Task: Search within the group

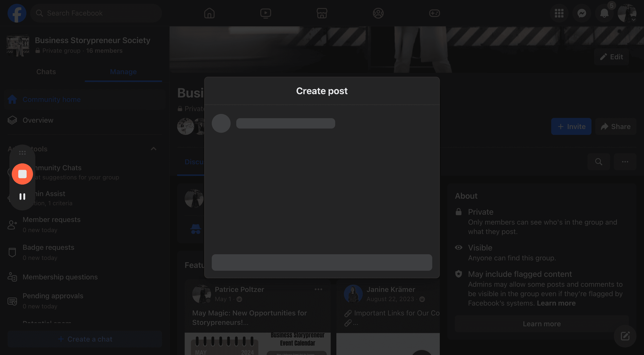Action: pyautogui.click(x=599, y=162)
